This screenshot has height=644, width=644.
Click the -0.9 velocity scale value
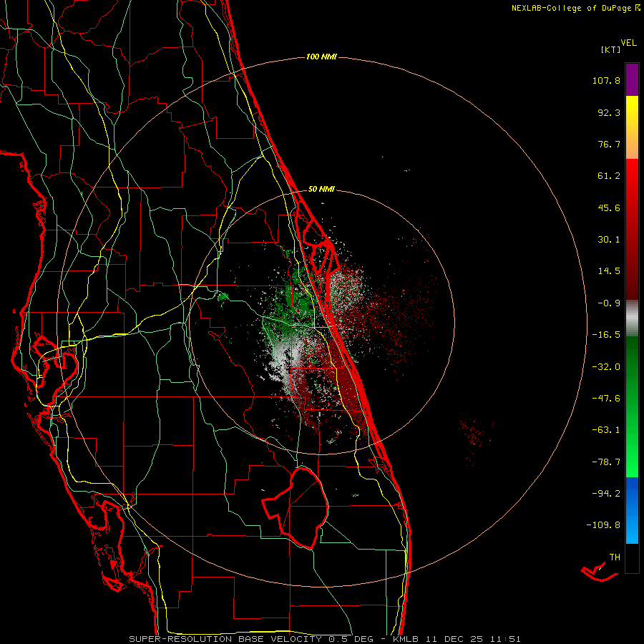[609, 303]
